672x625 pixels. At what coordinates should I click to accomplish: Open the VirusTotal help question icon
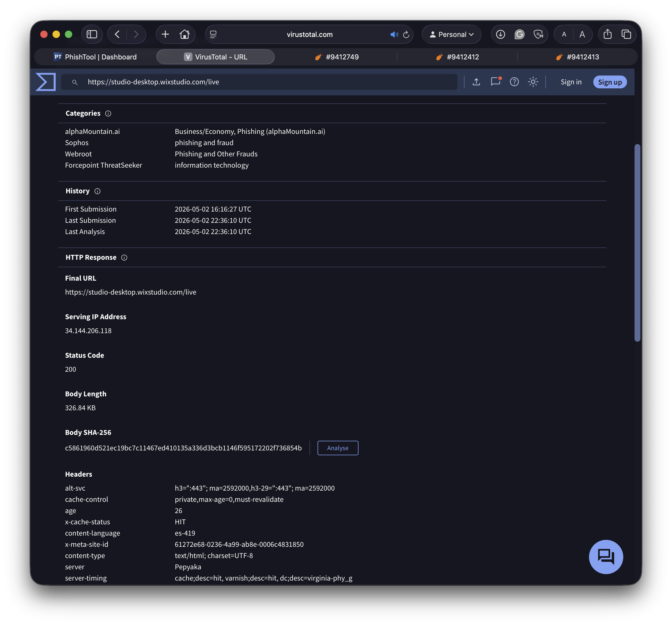[x=514, y=82]
